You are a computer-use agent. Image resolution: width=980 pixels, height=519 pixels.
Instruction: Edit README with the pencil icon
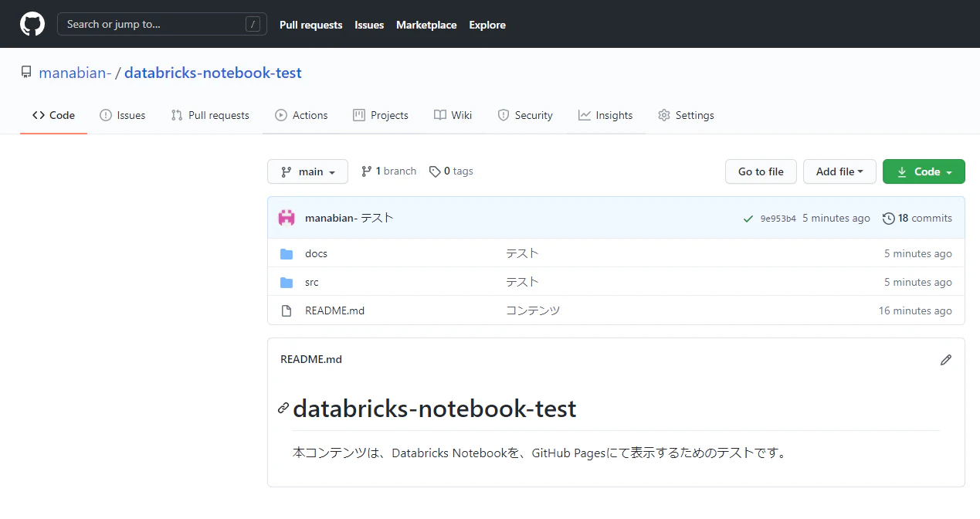point(946,360)
